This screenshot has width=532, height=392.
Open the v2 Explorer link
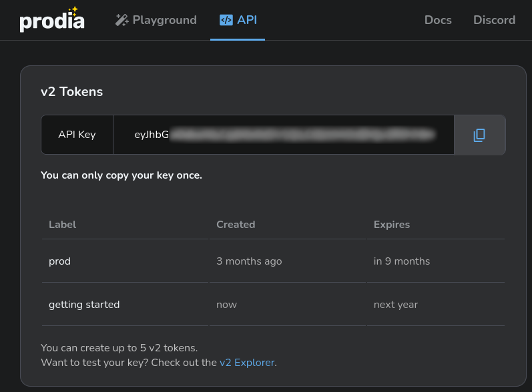247,363
